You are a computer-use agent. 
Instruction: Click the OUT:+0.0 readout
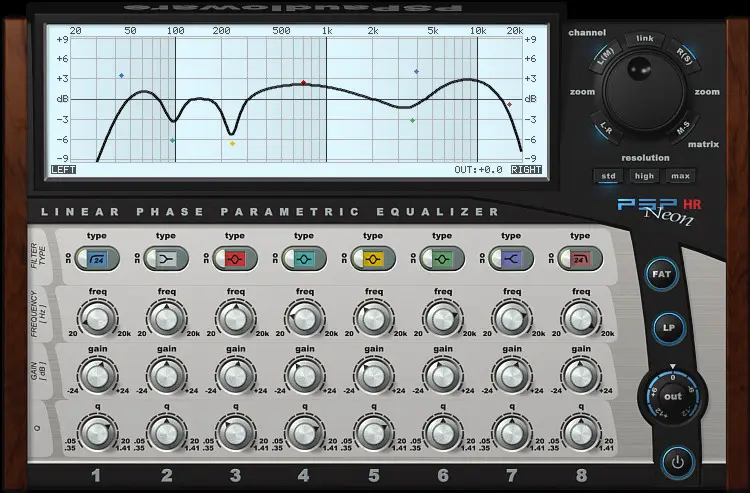point(478,170)
